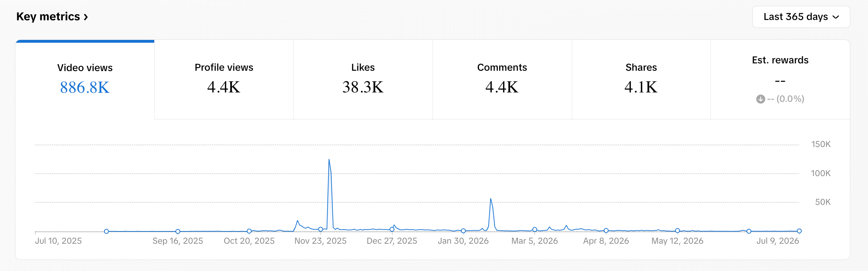Click the Est. rewards down-arrow icon
Screen dimensions: 868x271
coord(760,99)
